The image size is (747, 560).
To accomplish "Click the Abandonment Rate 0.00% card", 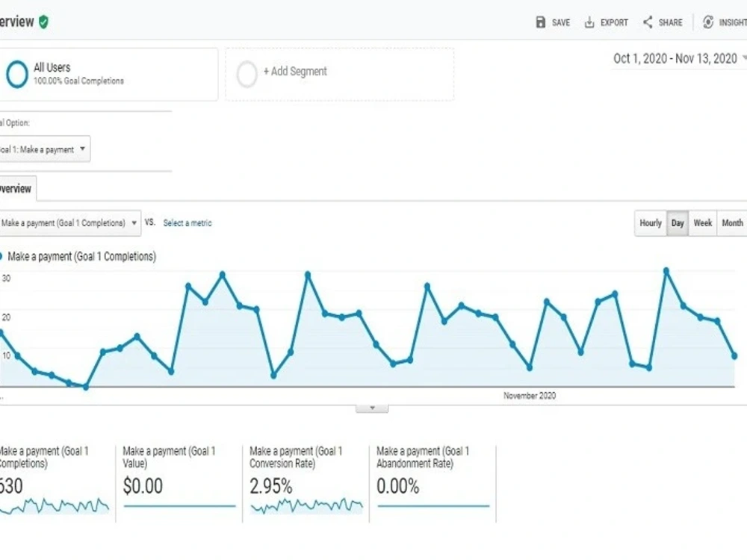I will 433,483.
